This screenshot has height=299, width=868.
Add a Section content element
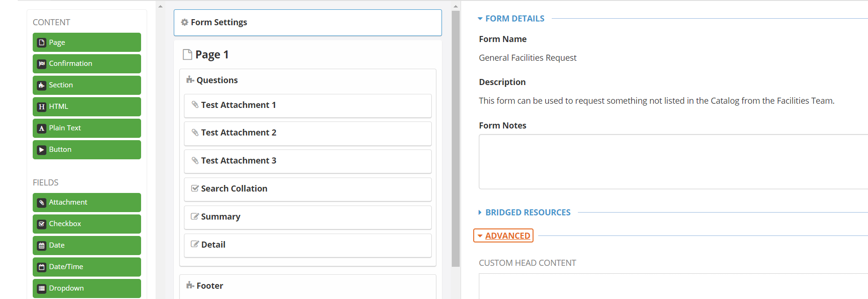(x=87, y=85)
